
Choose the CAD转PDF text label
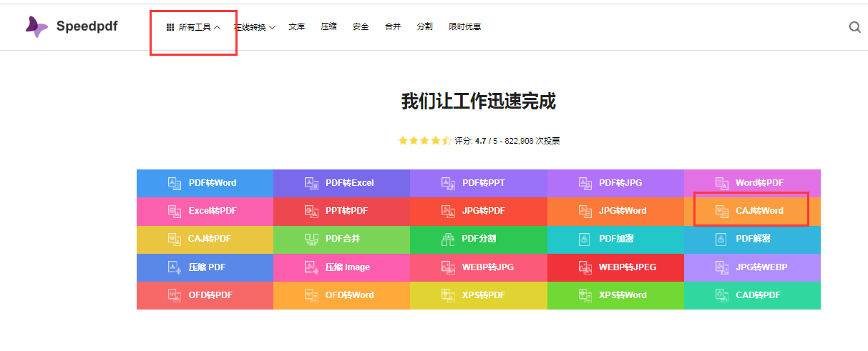tap(758, 295)
